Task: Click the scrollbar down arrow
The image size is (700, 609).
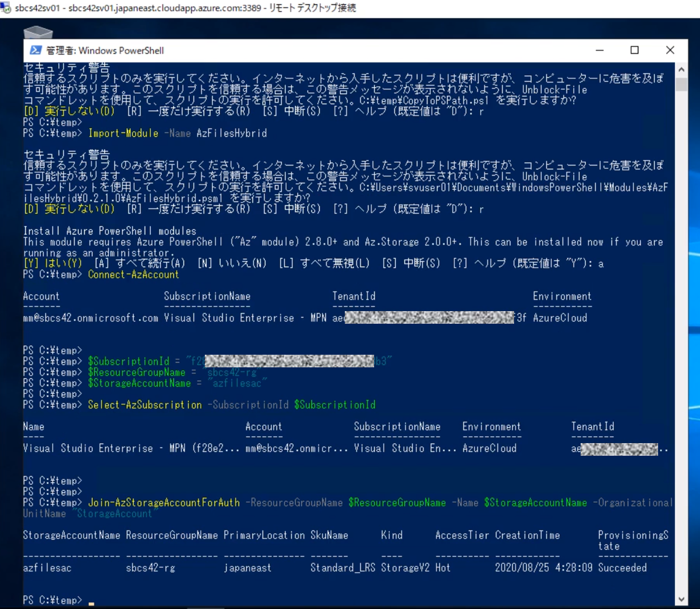Action: (x=682, y=600)
